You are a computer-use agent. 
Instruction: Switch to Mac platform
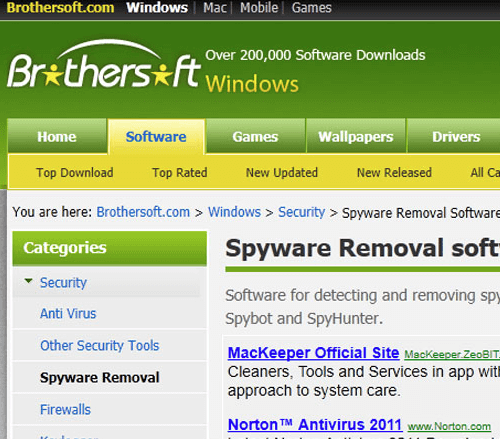[215, 7]
